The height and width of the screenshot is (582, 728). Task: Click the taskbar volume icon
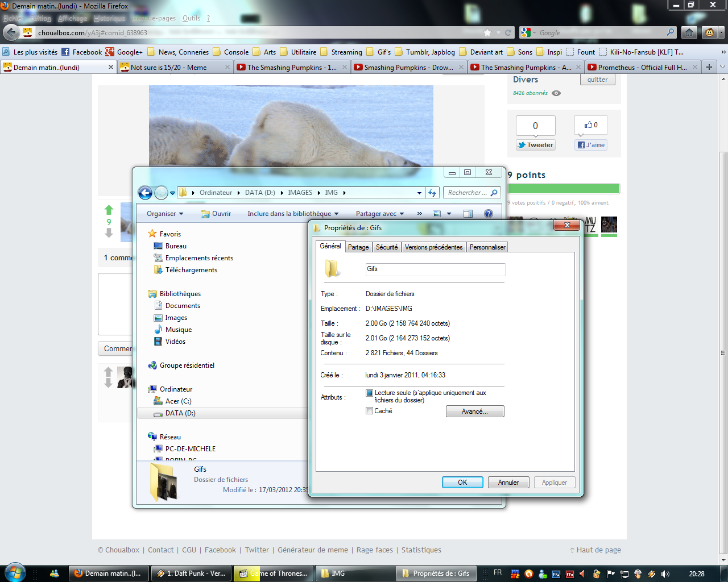pos(665,573)
